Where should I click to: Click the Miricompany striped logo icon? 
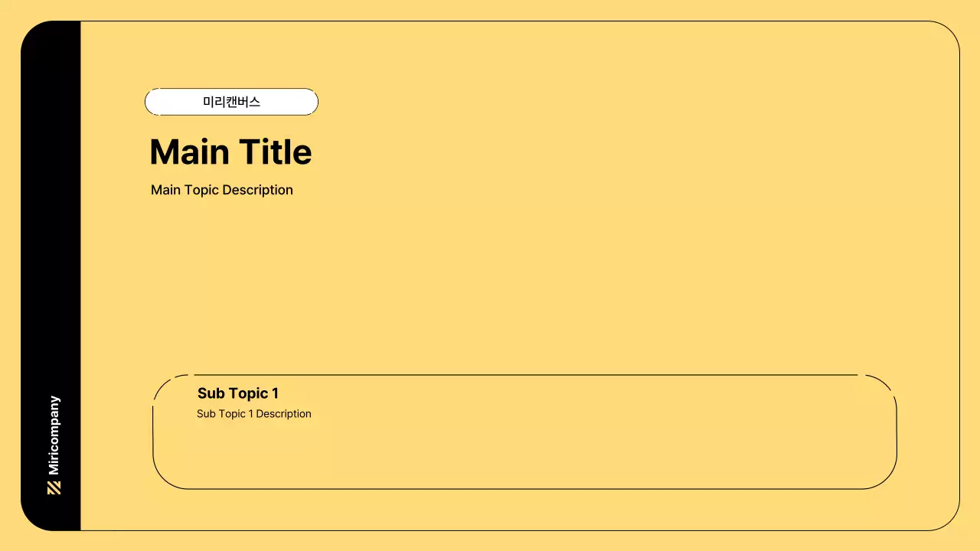coord(54,487)
